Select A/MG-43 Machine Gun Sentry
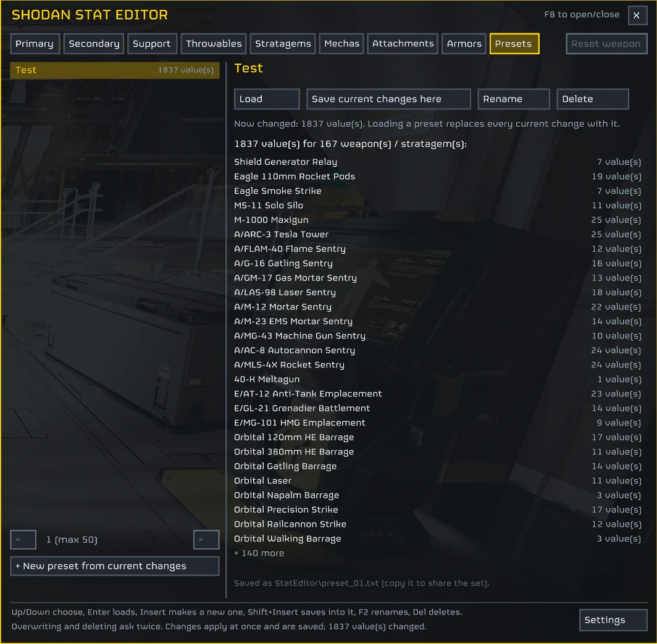This screenshot has width=657, height=644. (437, 336)
